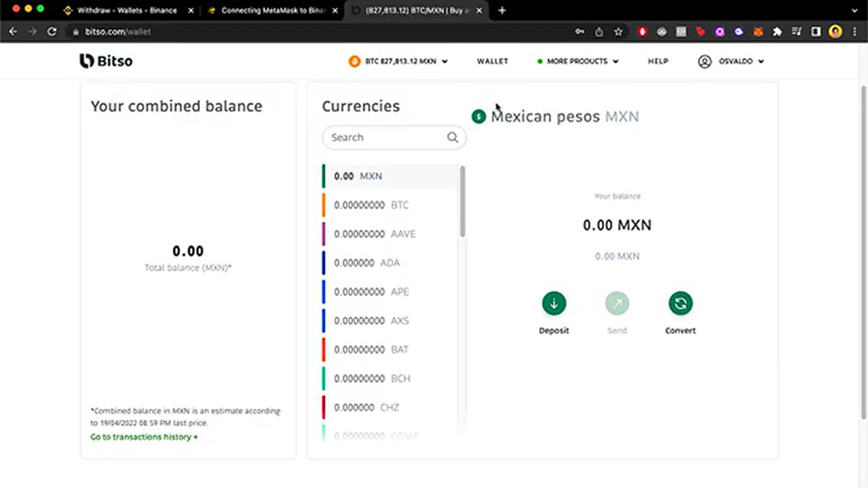Select the 0.000000 CHZ row

(x=390, y=408)
